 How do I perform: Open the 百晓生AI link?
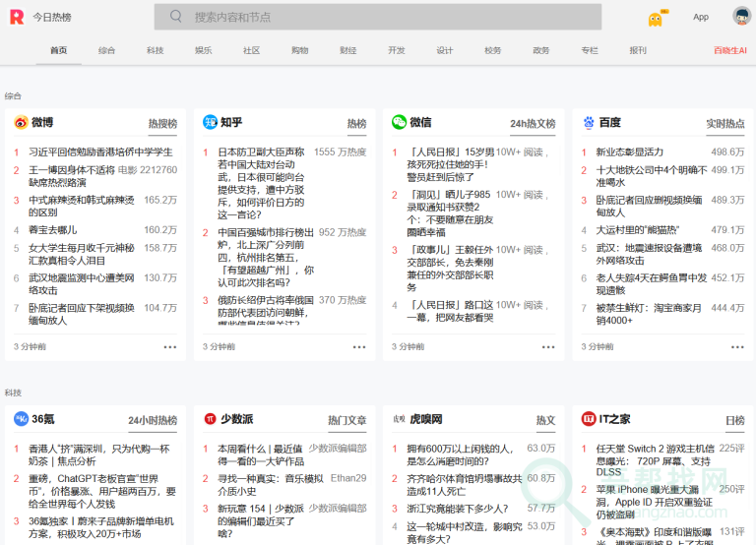[729, 50]
